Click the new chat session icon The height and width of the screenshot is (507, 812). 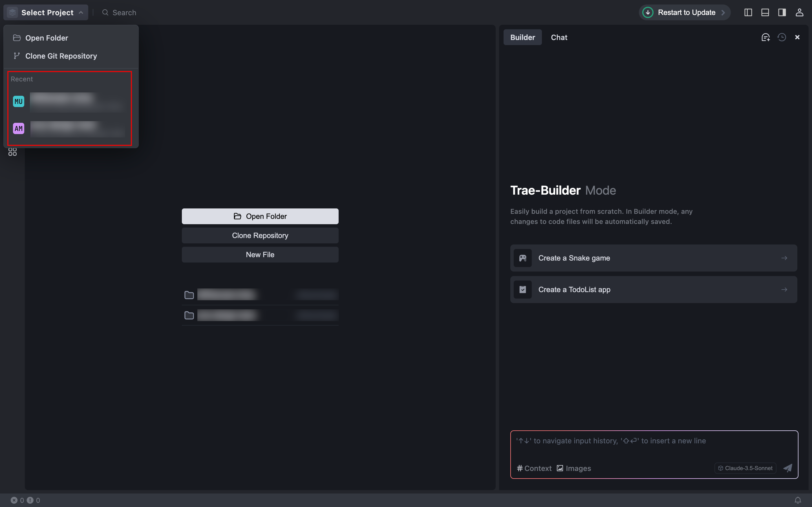(765, 37)
